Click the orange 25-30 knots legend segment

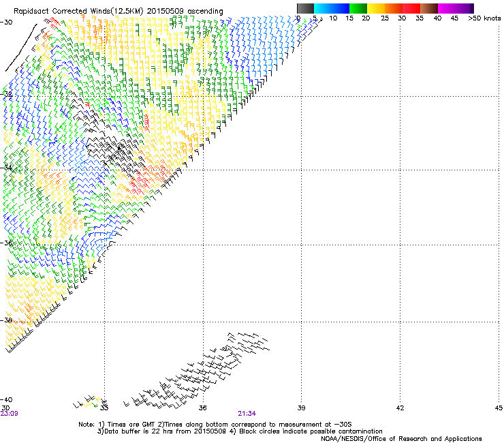(x=394, y=8)
